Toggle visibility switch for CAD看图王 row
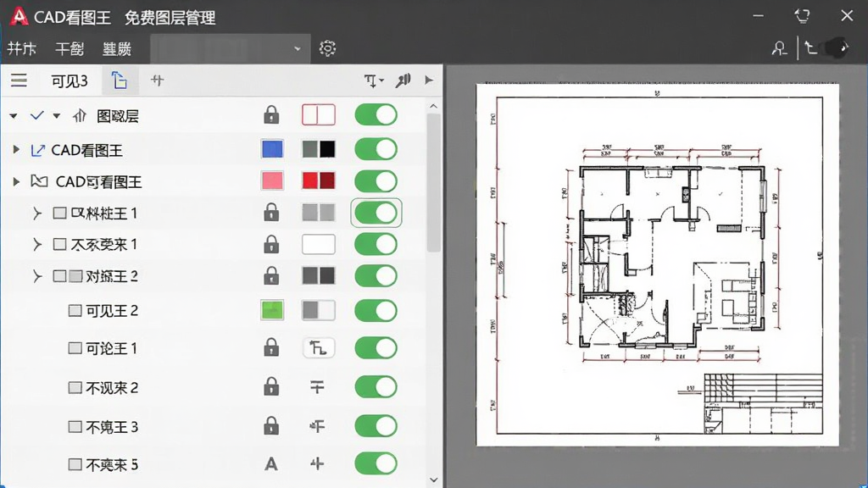Viewport: 868px width, 488px height. [376, 149]
